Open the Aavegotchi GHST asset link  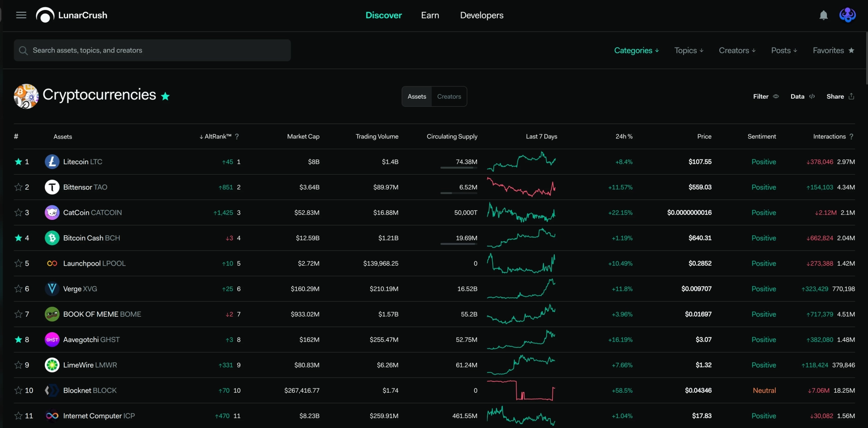click(x=91, y=339)
